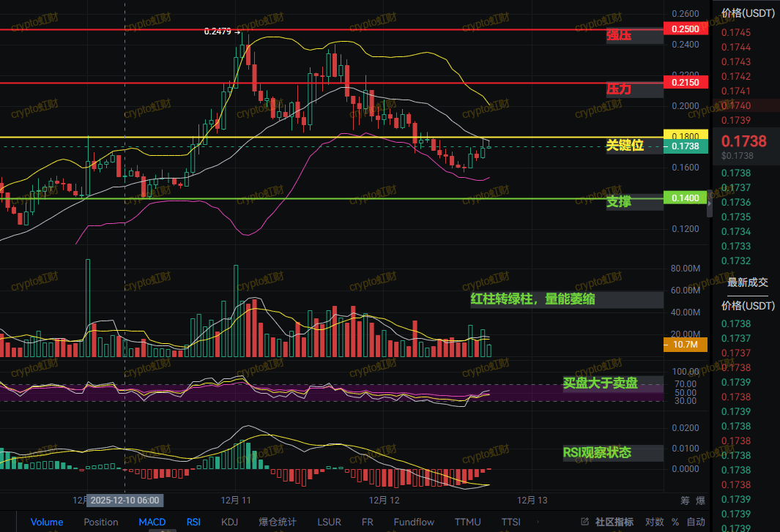The width and height of the screenshot is (780, 532).
Task: Select the RSI观察状态 annotation
Action: (597, 452)
